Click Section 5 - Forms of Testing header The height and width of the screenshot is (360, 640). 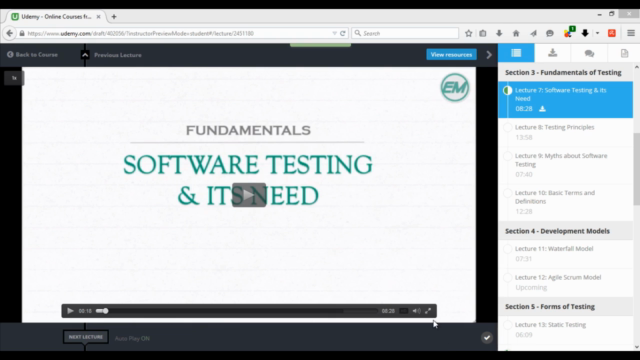pos(565,307)
